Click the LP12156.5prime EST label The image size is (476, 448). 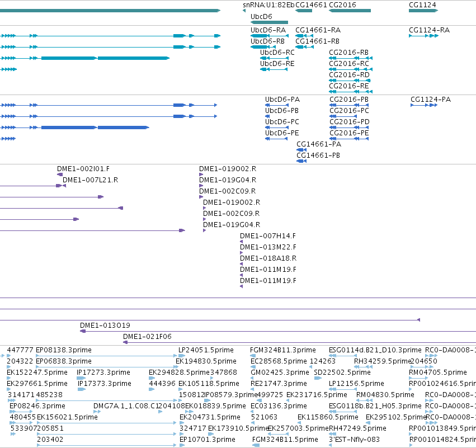click(356, 384)
